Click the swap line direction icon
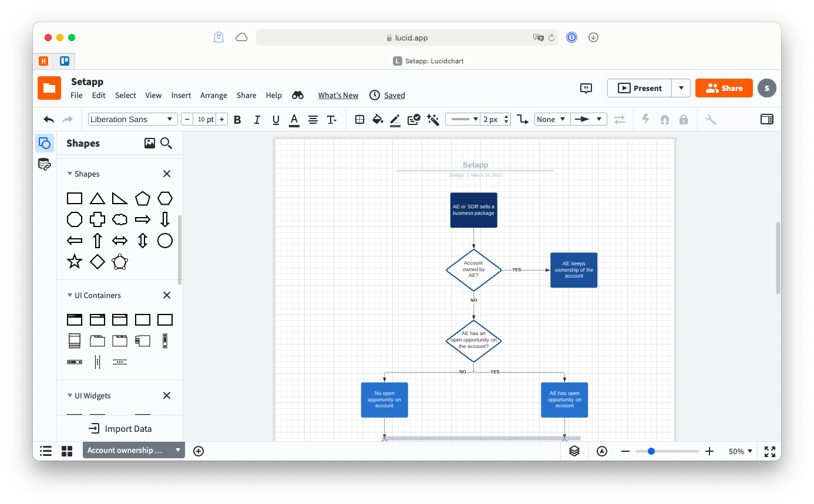The image size is (814, 504). point(620,120)
